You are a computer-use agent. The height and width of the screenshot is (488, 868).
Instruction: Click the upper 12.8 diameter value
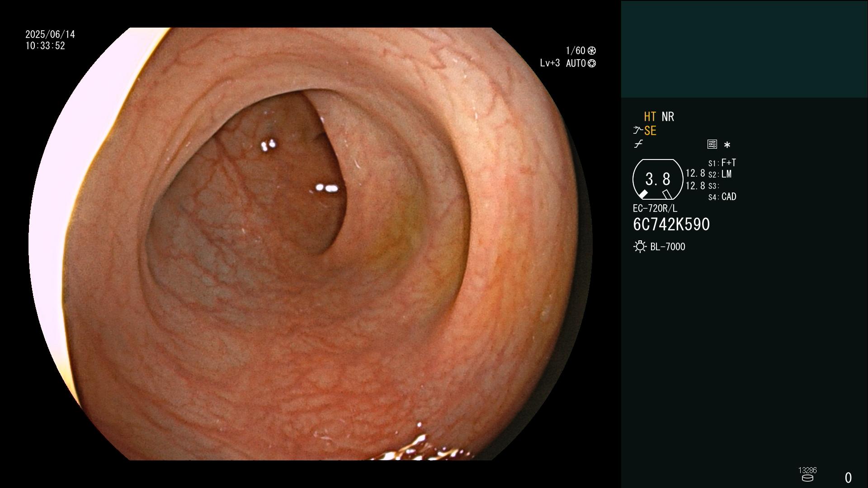click(x=695, y=173)
